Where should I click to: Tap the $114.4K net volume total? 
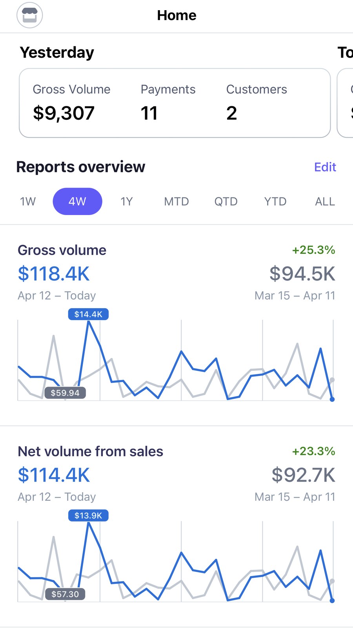pos(54,475)
